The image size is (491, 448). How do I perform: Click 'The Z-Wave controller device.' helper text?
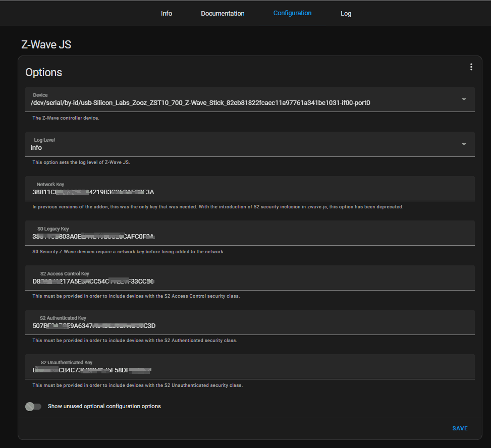[66, 118]
